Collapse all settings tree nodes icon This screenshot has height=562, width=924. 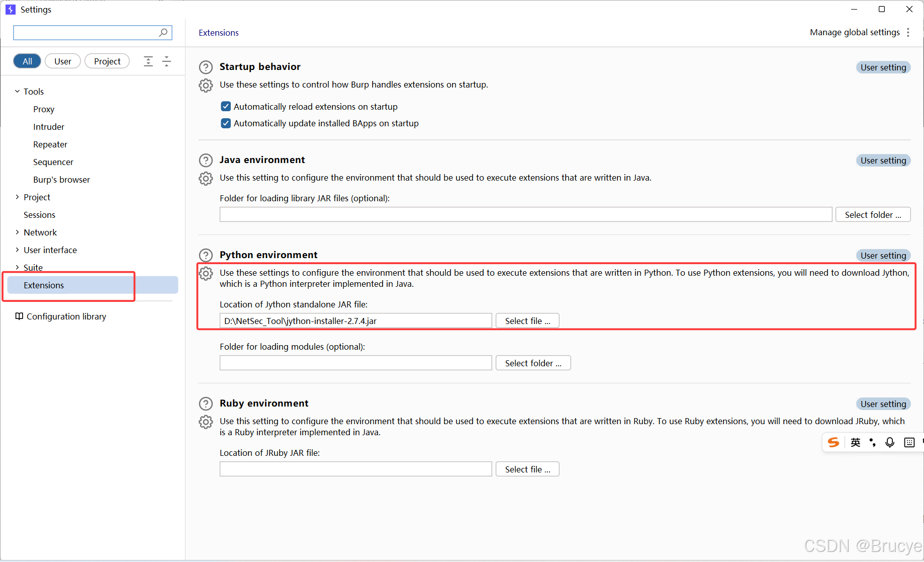pos(166,61)
